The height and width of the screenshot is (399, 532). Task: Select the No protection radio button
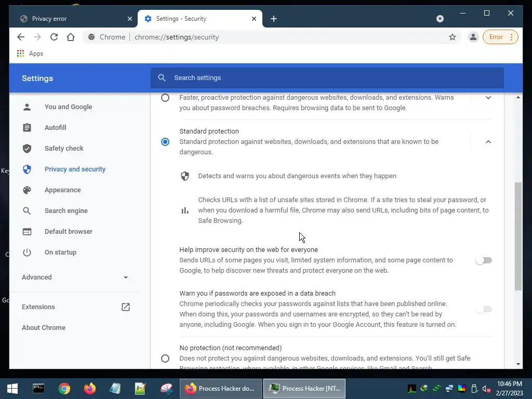coord(165,358)
